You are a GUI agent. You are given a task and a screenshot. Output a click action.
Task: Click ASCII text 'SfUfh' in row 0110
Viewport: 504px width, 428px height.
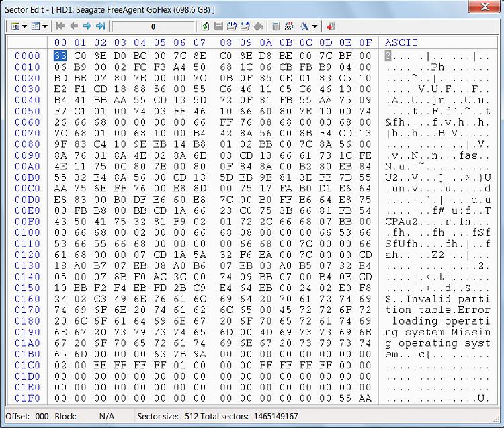[x=401, y=244]
